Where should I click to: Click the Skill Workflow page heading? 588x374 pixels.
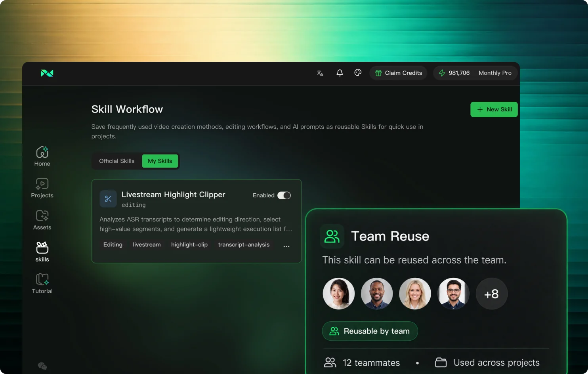coord(127,109)
